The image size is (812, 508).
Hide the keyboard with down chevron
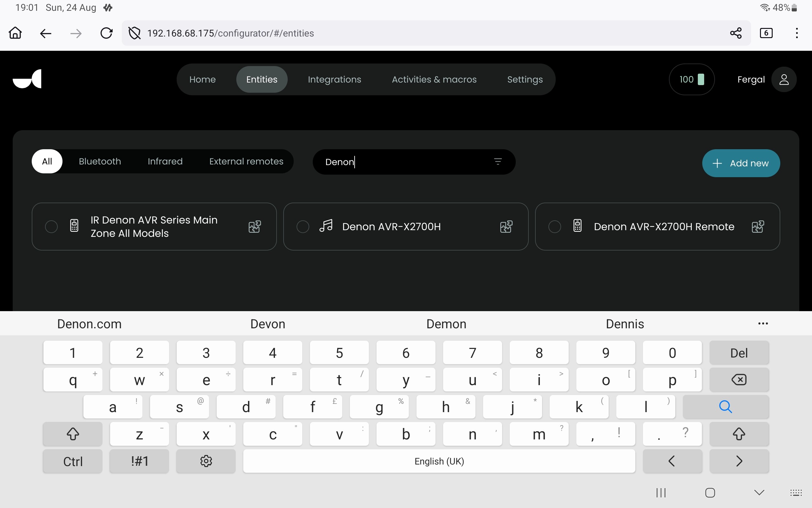[759, 492]
